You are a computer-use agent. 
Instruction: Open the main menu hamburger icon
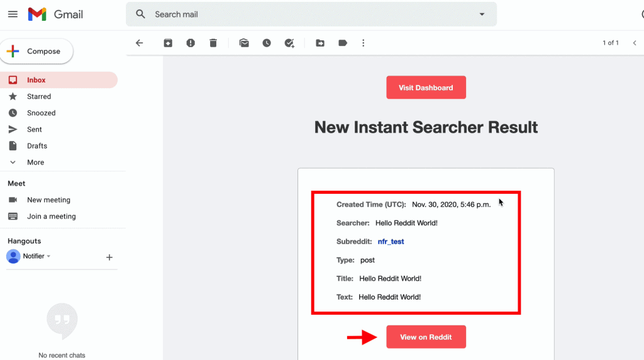pyautogui.click(x=13, y=14)
